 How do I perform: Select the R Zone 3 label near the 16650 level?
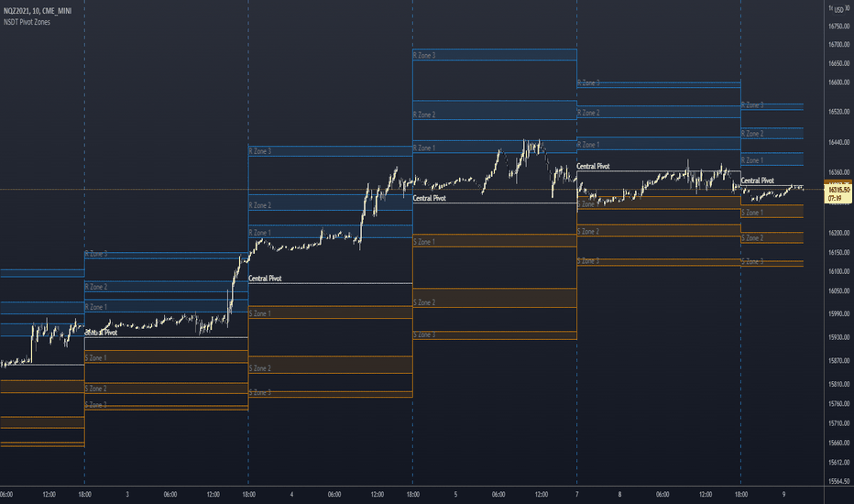click(424, 56)
